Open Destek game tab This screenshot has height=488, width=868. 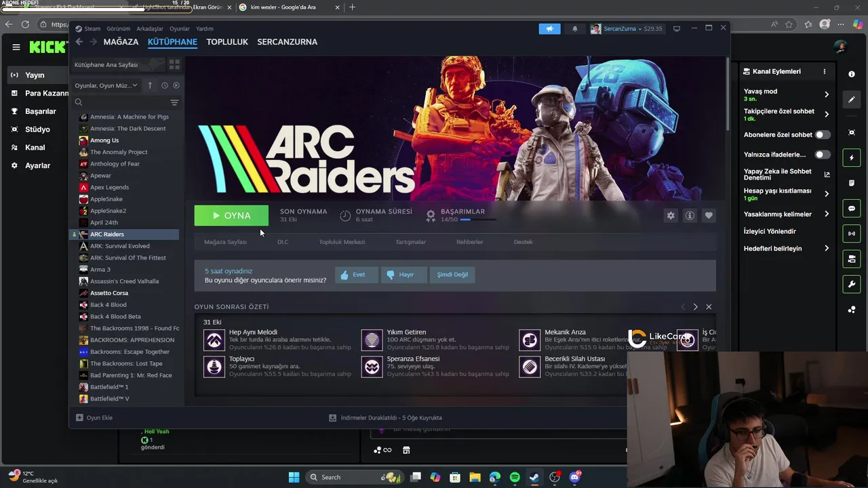click(523, 242)
